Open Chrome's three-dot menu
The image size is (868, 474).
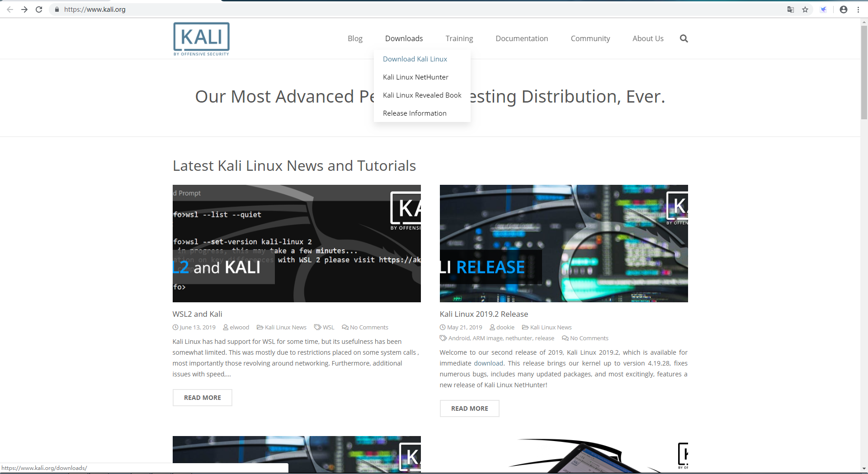tap(859, 9)
